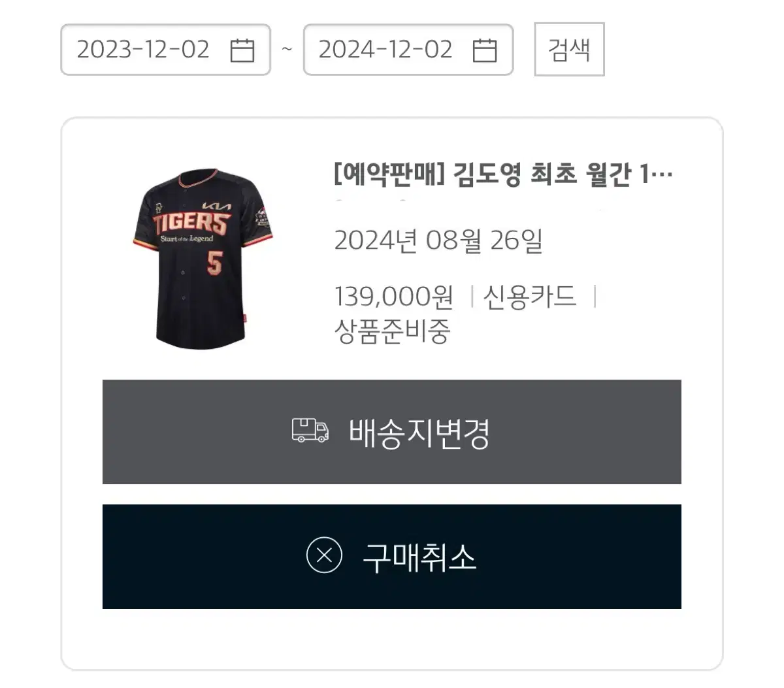This screenshot has width=784, height=688.
Task: Click the 상품준비중 order status
Action: pos(392,331)
